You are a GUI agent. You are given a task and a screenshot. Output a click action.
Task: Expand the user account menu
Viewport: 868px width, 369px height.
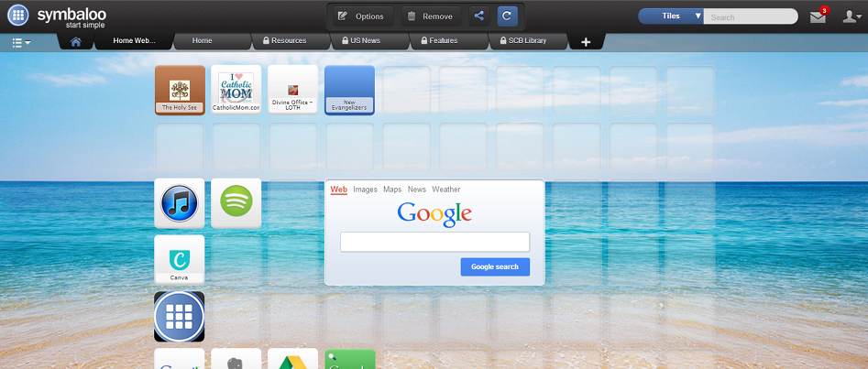coord(852,16)
